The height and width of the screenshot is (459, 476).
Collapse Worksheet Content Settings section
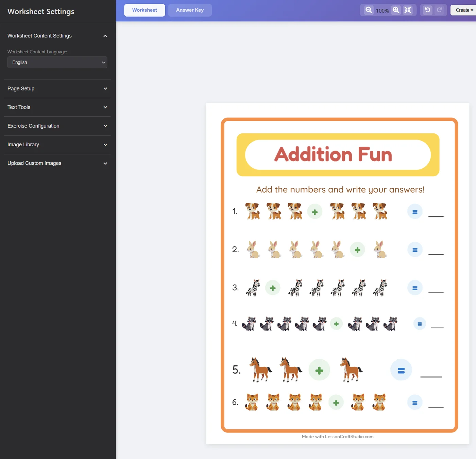tap(57, 36)
